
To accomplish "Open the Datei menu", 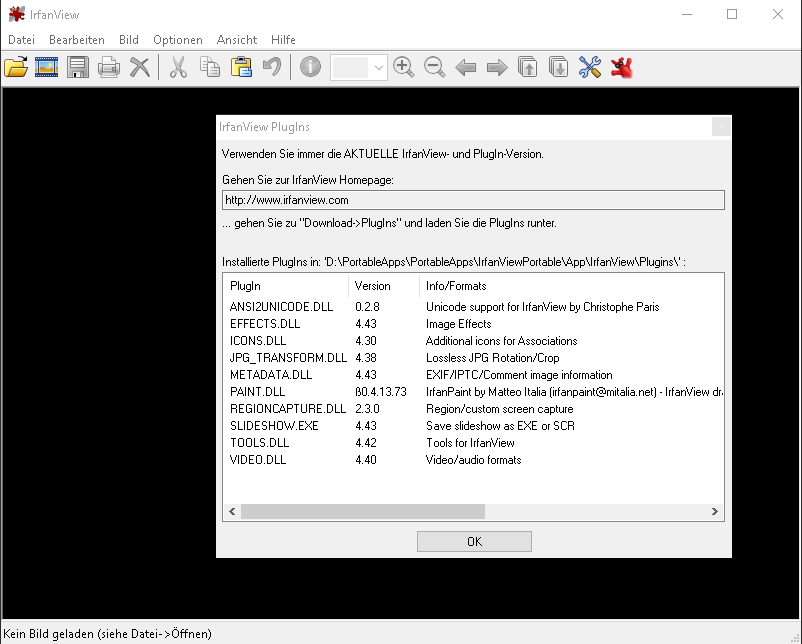I will tap(21, 40).
